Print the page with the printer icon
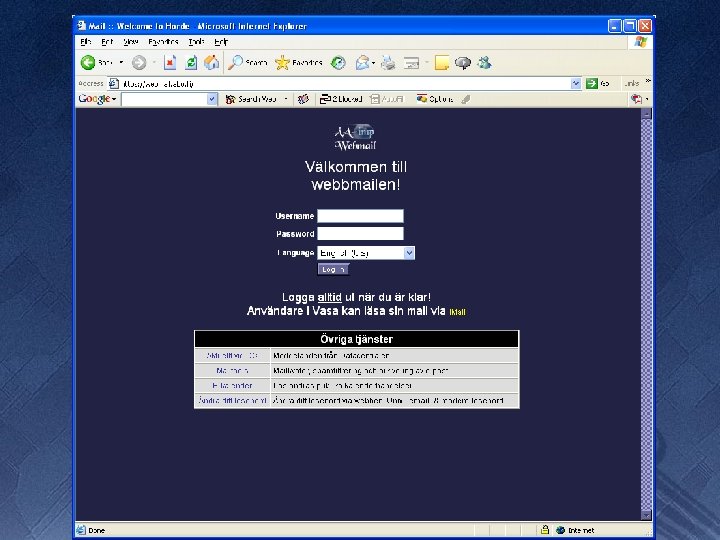 388,62
